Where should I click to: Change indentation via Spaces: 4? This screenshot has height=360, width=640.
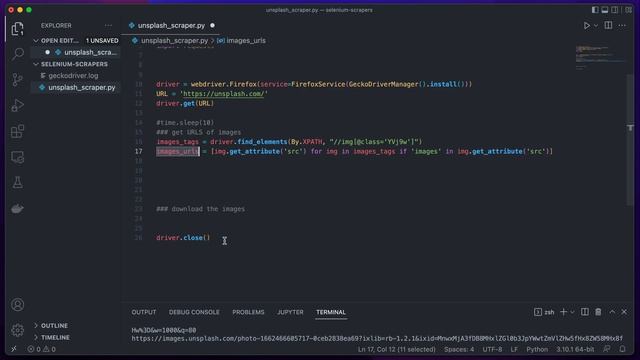(x=459, y=349)
